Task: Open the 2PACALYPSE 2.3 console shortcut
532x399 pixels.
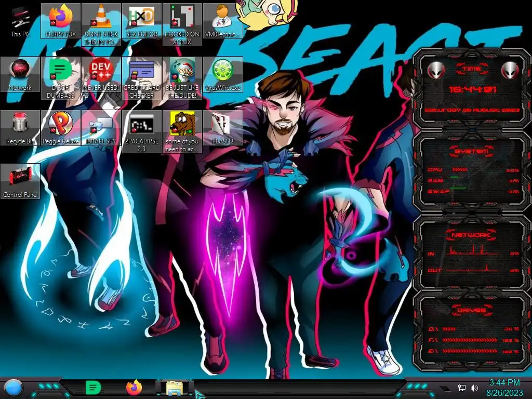Action: [142, 131]
